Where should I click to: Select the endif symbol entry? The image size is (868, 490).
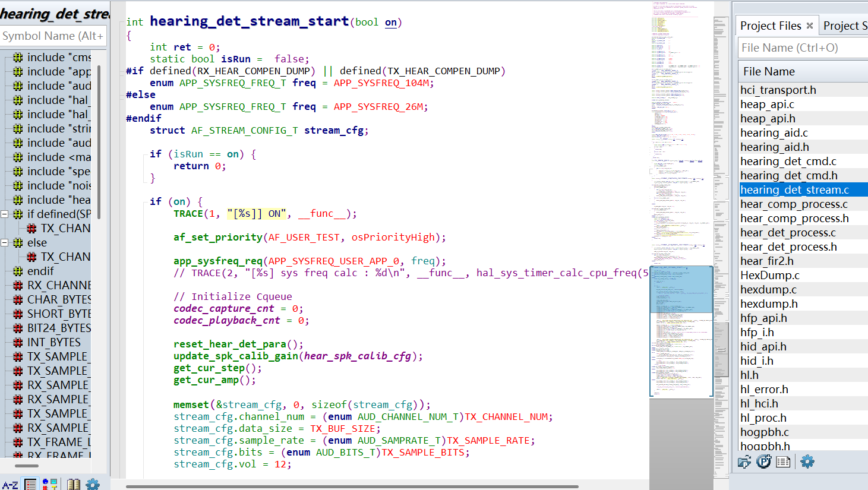(33, 271)
